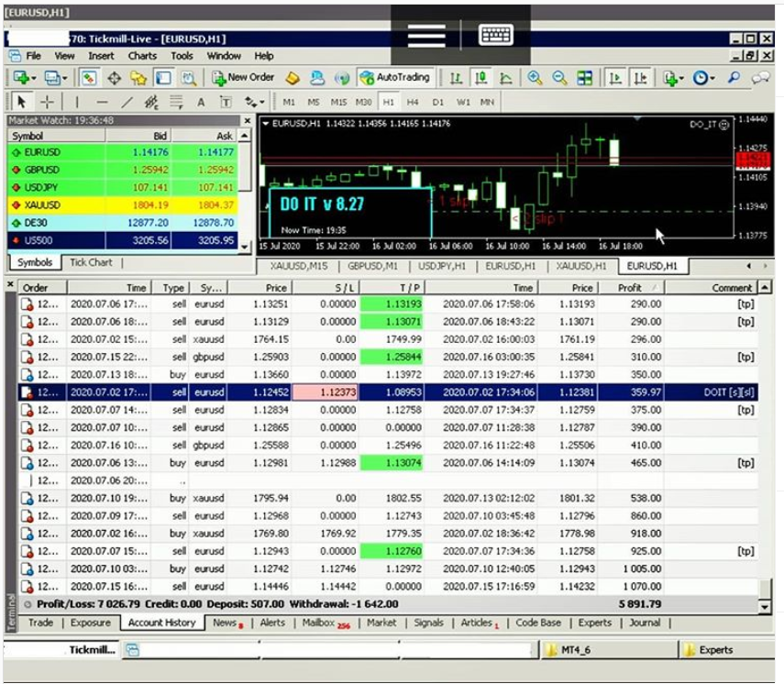This screenshot has height=684, width=784.
Task: Click the tile windows icon
Action: pos(584,78)
